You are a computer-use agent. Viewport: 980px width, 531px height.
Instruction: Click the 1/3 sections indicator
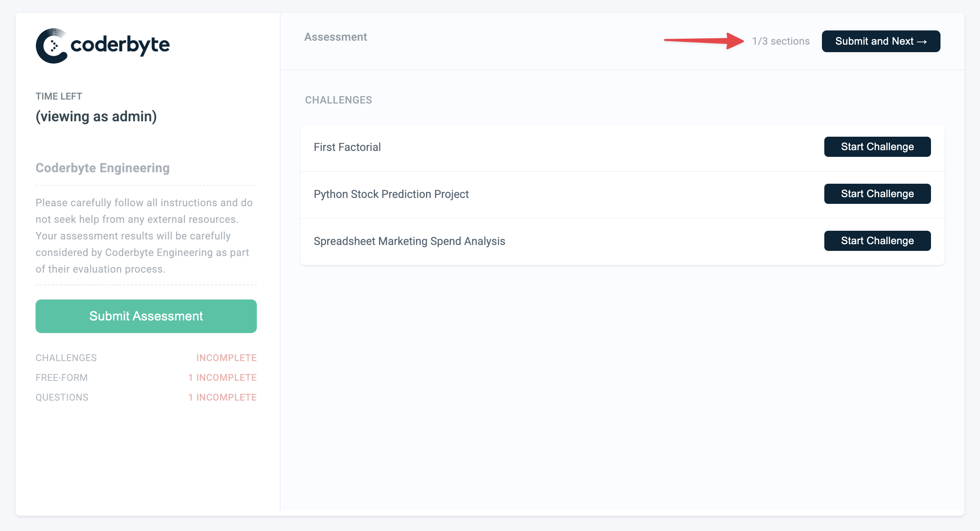tap(780, 41)
